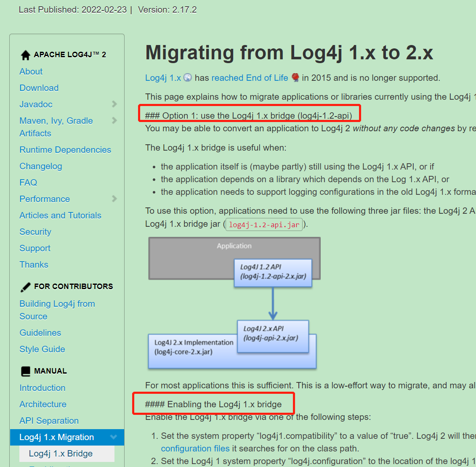This screenshot has width=476, height=467.
Task: Go to the Javadoc link
Action: [36, 104]
